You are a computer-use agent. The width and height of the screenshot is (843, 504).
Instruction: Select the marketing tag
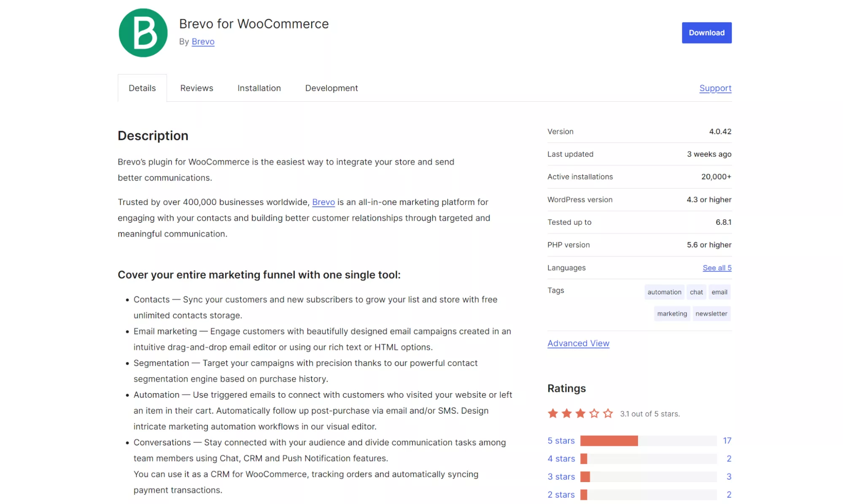coord(672,313)
